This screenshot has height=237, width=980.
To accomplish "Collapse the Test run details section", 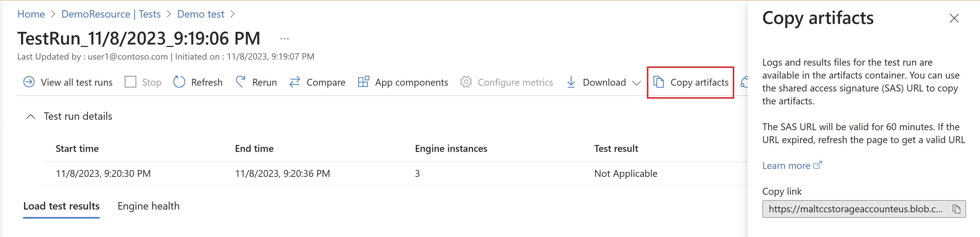I will [x=31, y=117].
